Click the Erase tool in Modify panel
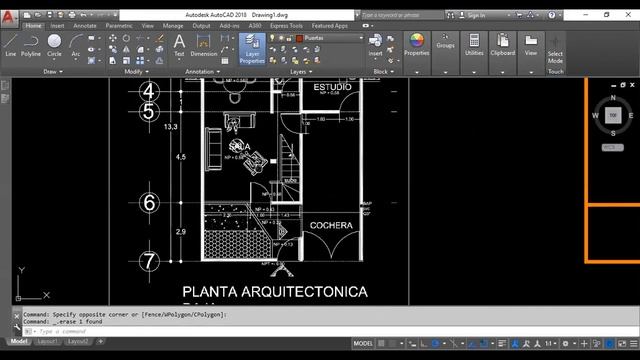 pyautogui.click(x=160, y=38)
